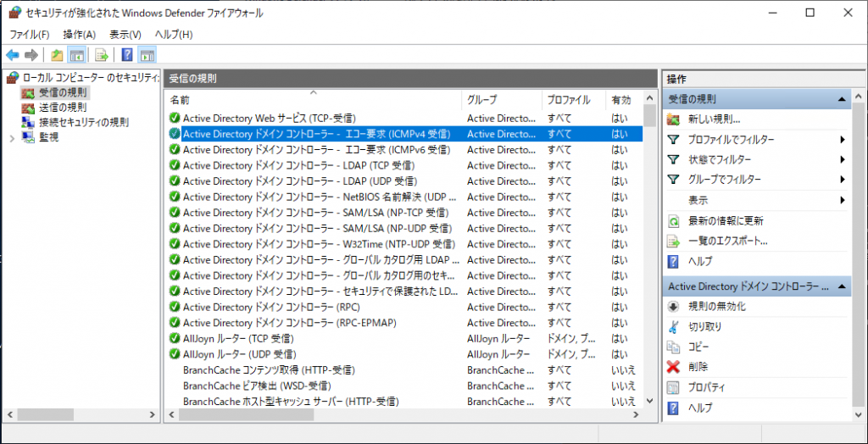Click プロパティ action link
868x444 pixels.
point(706,387)
